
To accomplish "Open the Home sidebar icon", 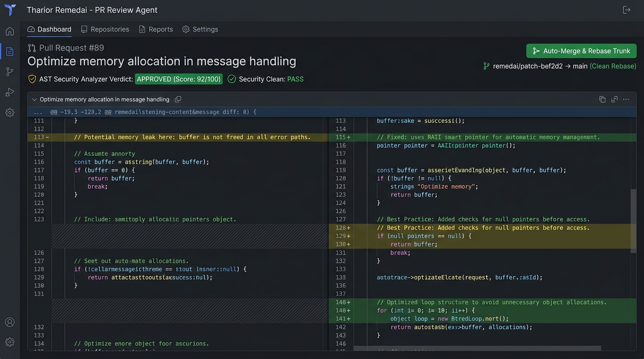I will pos(10,31).
